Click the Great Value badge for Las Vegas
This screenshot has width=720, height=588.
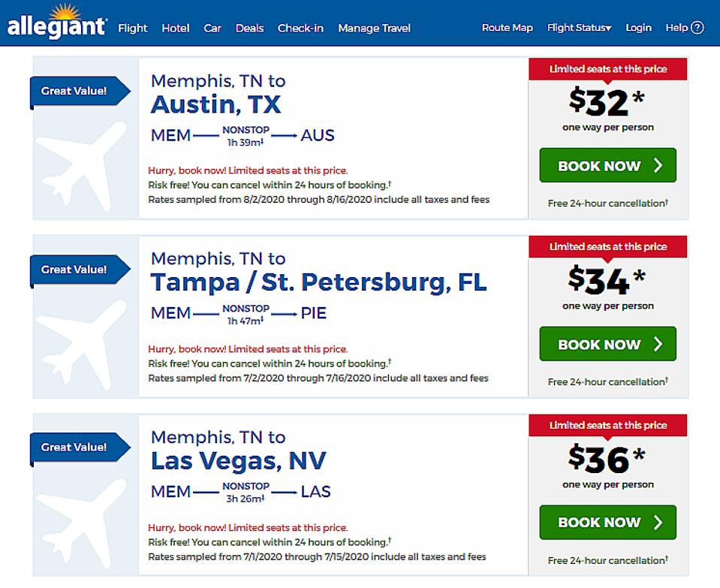pos(75,447)
